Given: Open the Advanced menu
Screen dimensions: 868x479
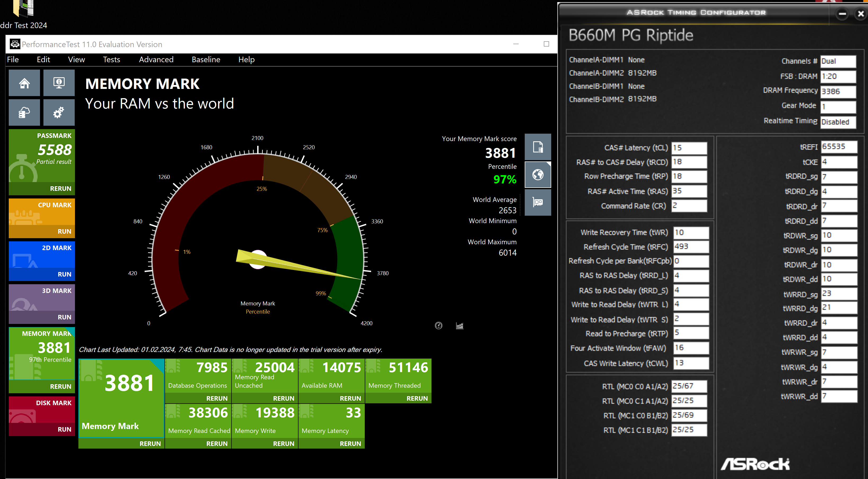Looking at the screenshot, I should click(x=156, y=60).
